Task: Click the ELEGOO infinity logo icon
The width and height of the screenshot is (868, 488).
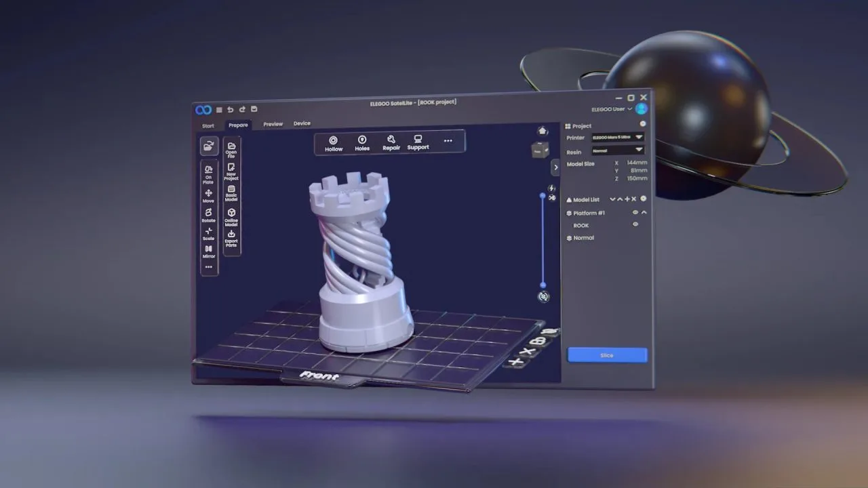Action: tap(203, 110)
